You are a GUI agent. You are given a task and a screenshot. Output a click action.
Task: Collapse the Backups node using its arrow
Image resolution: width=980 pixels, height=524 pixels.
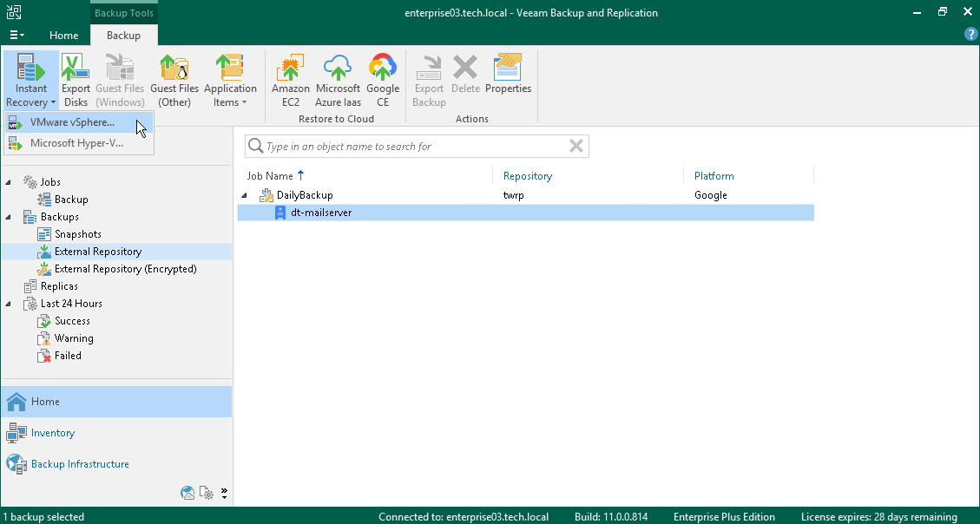(x=9, y=218)
